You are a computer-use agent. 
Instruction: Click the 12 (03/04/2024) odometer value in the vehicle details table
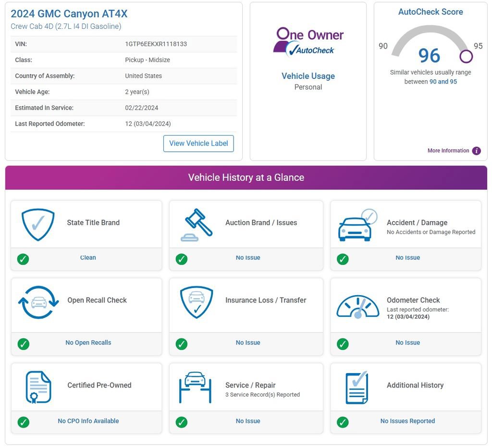pos(148,124)
